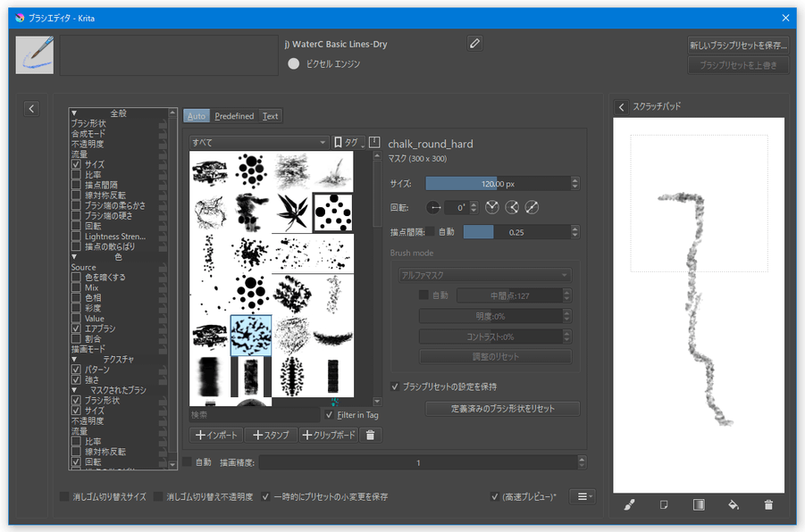Fill the scratchpad with gradient icon
805x532 pixels.
pos(698,505)
